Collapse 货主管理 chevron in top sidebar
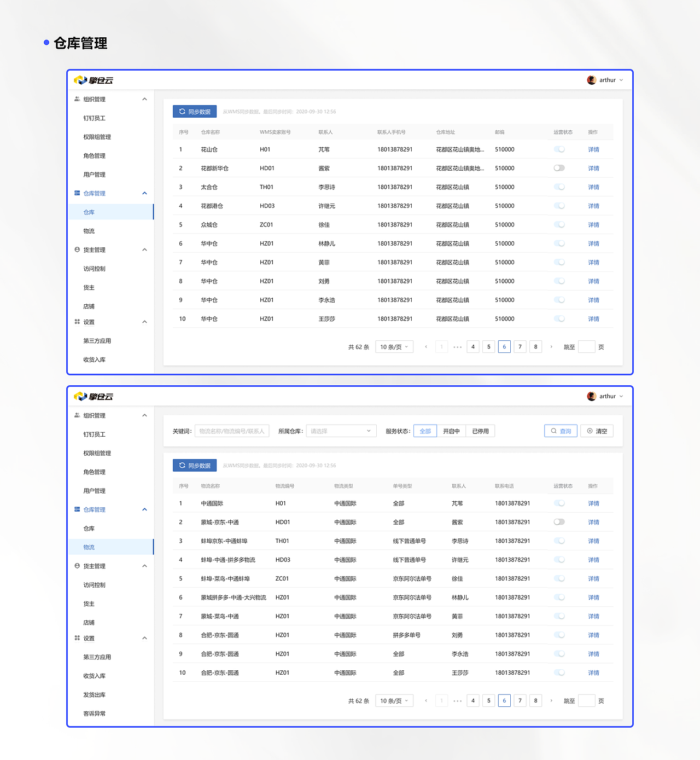Image resolution: width=700 pixels, height=760 pixels. [x=144, y=250]
